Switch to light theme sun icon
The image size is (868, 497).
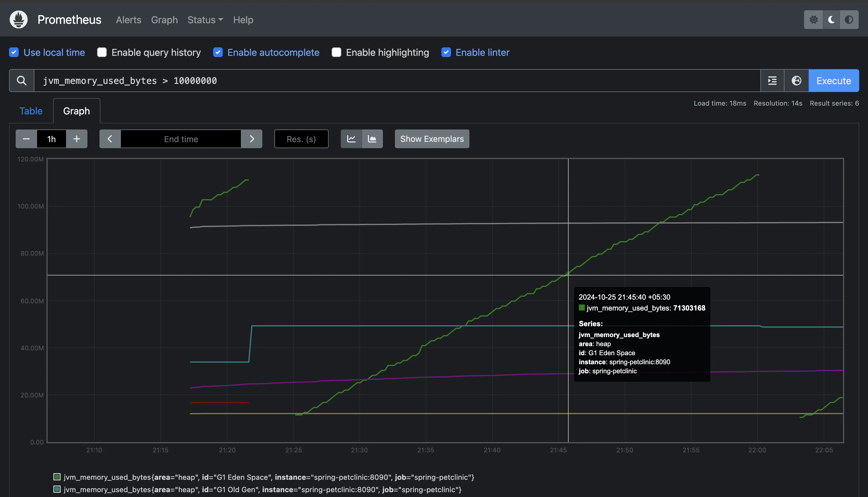pos(813,19)
